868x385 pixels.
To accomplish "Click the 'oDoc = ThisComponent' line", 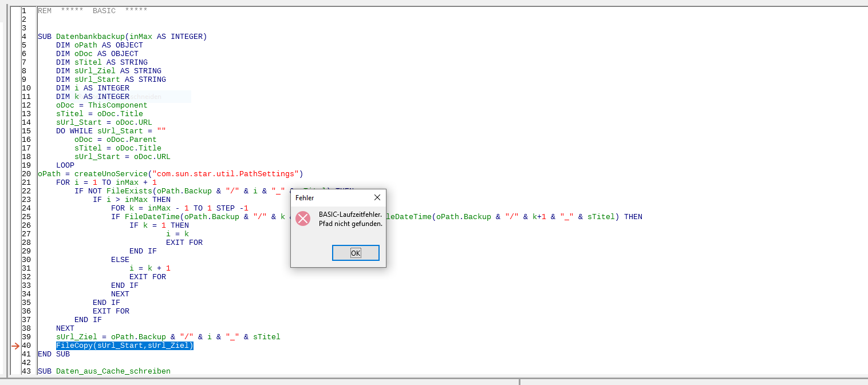I will click(x=102, y=105).
